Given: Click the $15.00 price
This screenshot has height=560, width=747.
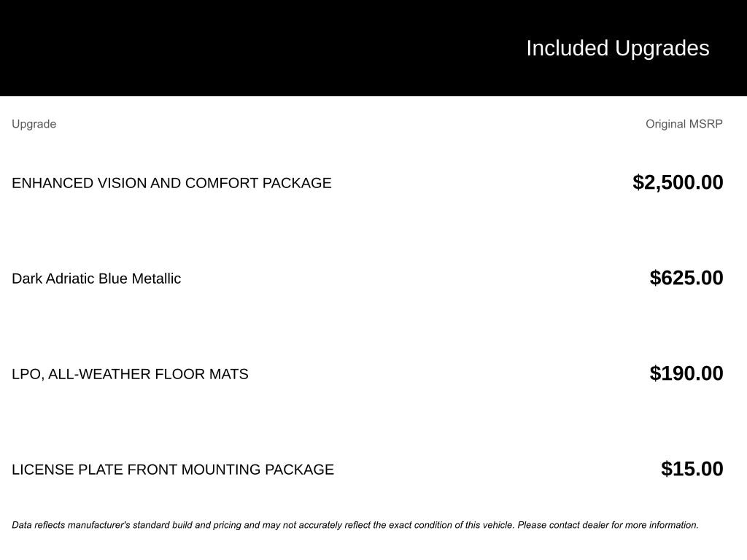Looking at the screenshot, I should point(692,469).
